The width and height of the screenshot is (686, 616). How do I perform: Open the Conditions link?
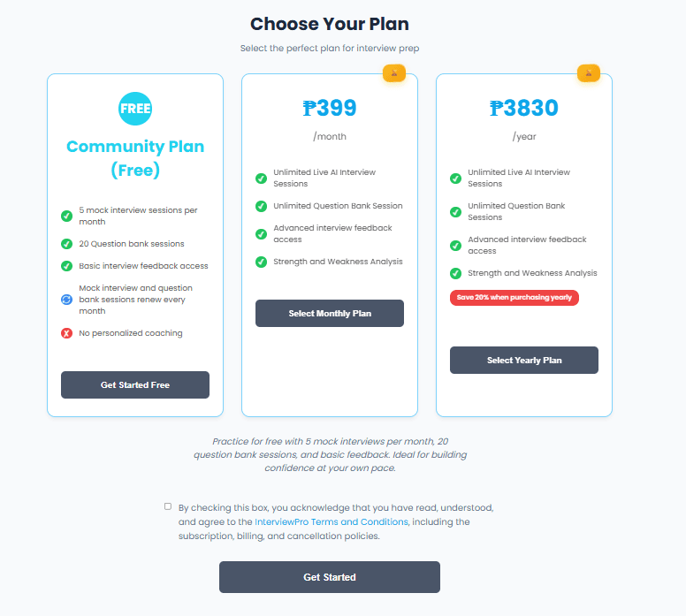pyautogui.click(x=384, y=522)
